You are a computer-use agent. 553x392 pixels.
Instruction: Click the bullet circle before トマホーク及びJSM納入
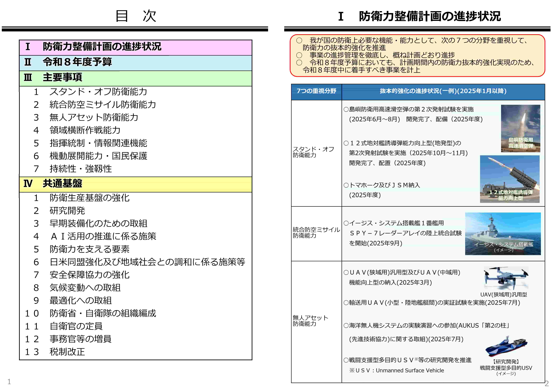(x=346, y=185)
